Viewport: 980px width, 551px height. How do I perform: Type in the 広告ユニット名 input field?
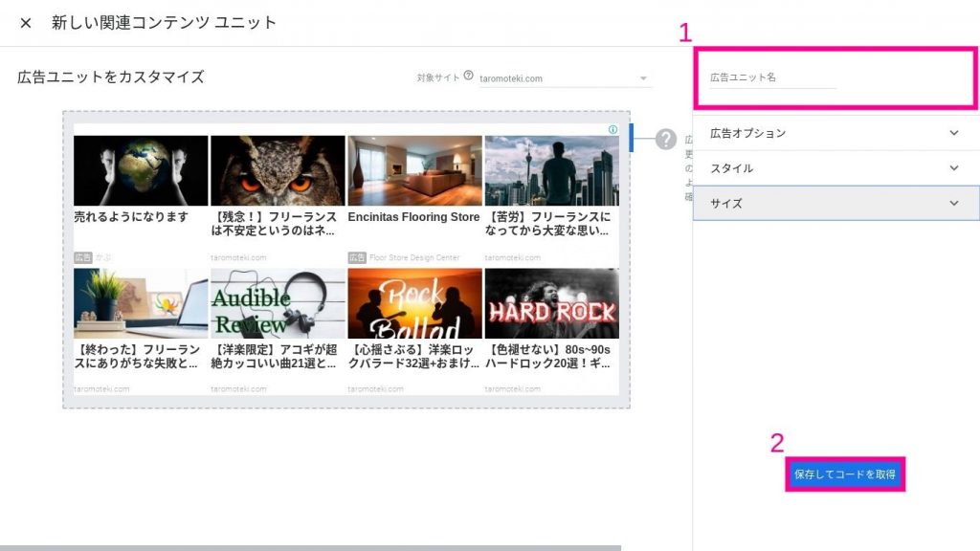772,77
